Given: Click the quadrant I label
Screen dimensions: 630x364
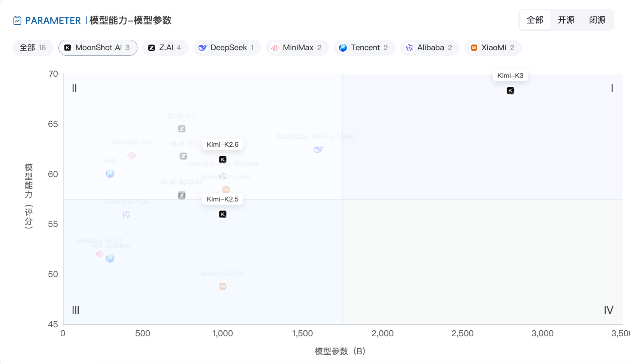Looking at the screenshot, I should click(612, 88).
